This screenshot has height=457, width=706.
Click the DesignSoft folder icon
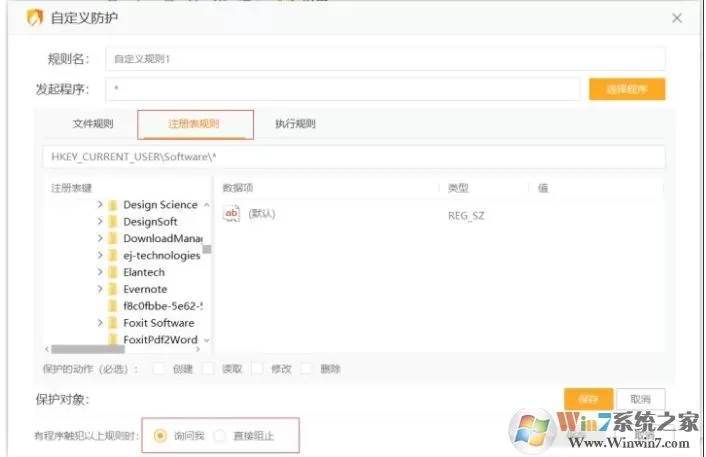pos(113,222)
